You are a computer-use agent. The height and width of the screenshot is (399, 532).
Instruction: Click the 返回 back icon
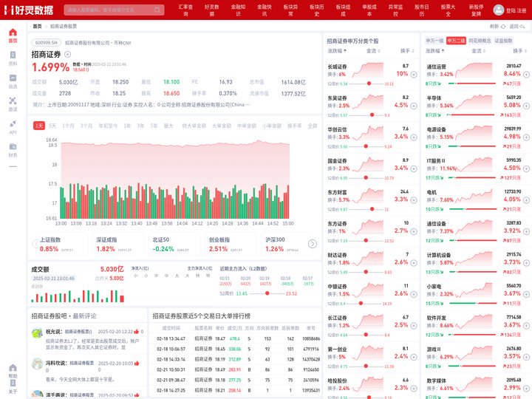tap(522, 27)
